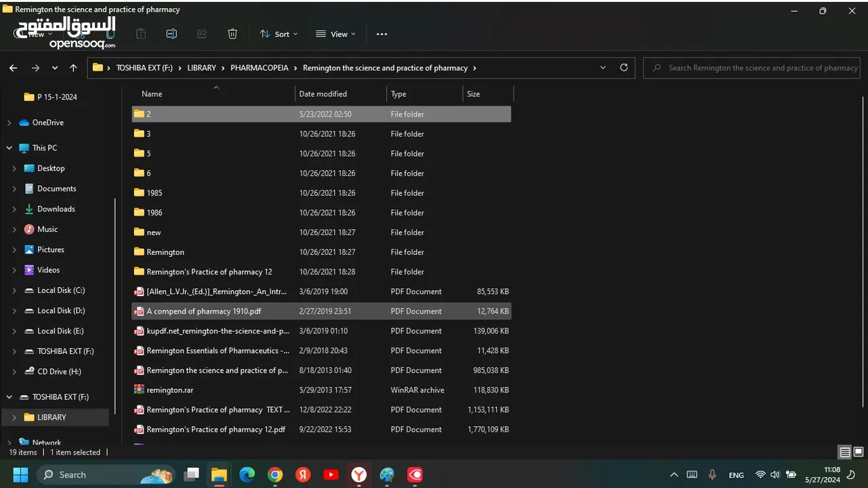Select Desktop in the navigation pane

[51, 168]
